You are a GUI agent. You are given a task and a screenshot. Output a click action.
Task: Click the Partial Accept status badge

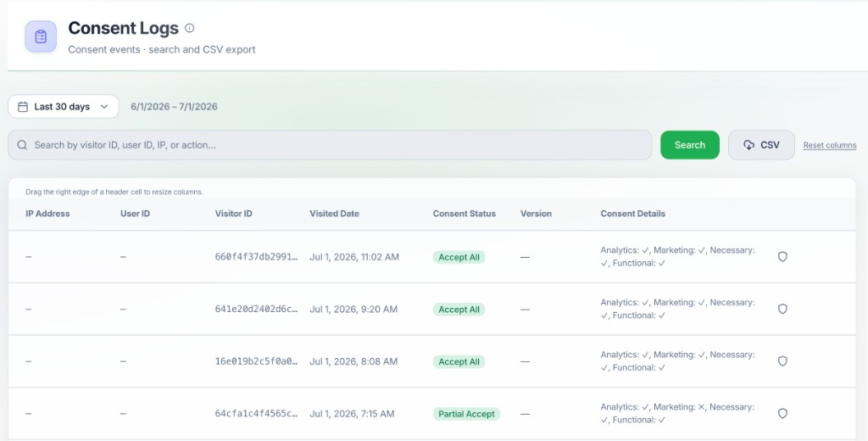click(x=466, y=414)
